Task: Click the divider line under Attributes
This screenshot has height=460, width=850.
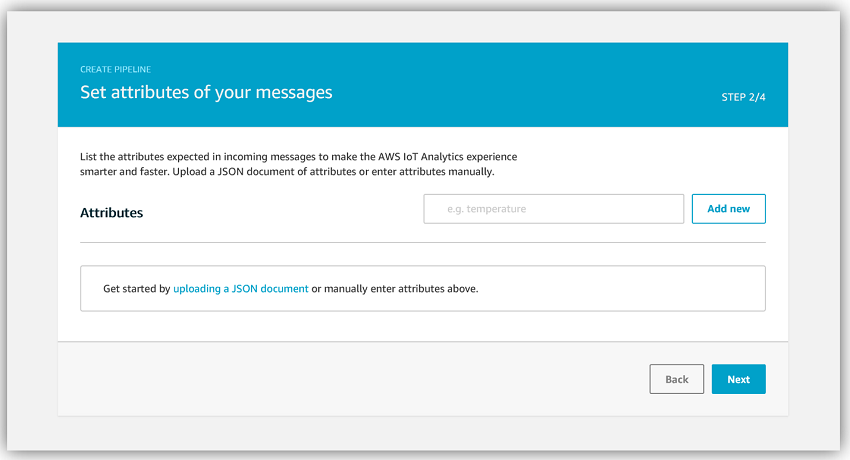Action: coord(423,243)
